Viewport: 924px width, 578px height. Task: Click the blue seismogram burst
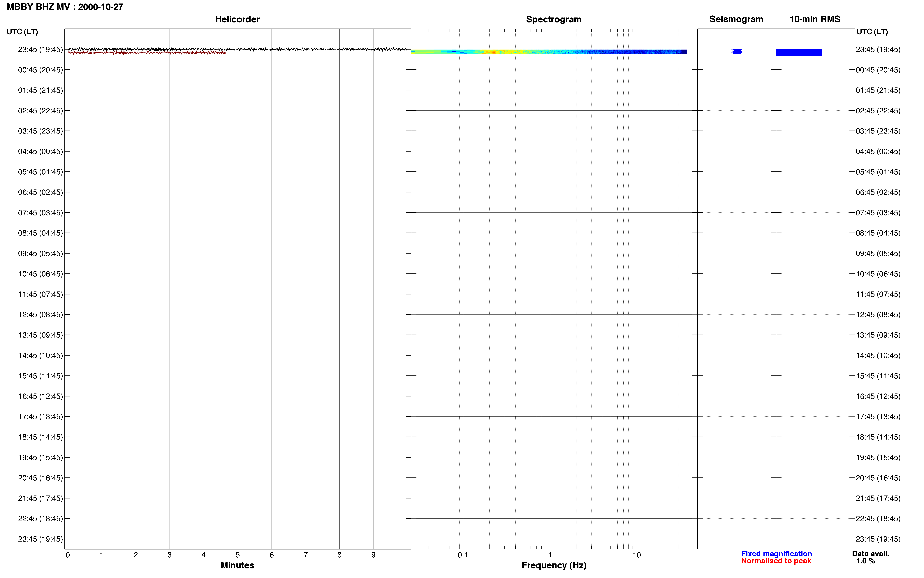[737, 52]
